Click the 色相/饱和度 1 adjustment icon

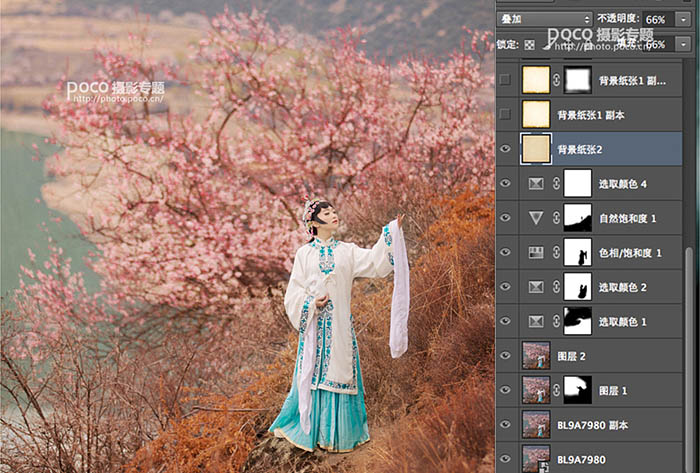click(536, 253)
